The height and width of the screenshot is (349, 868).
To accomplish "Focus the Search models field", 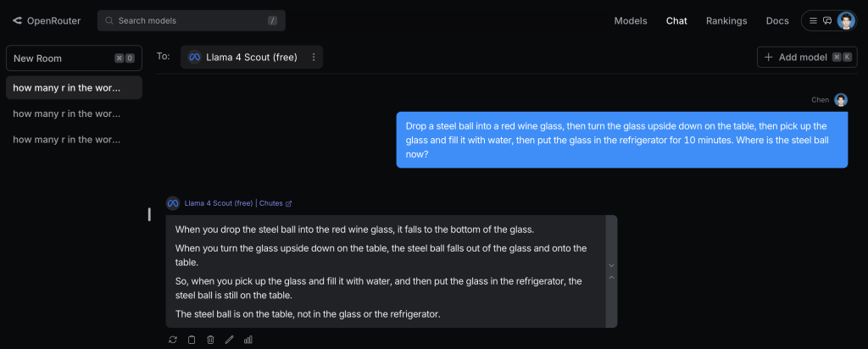I will (192, 20).
